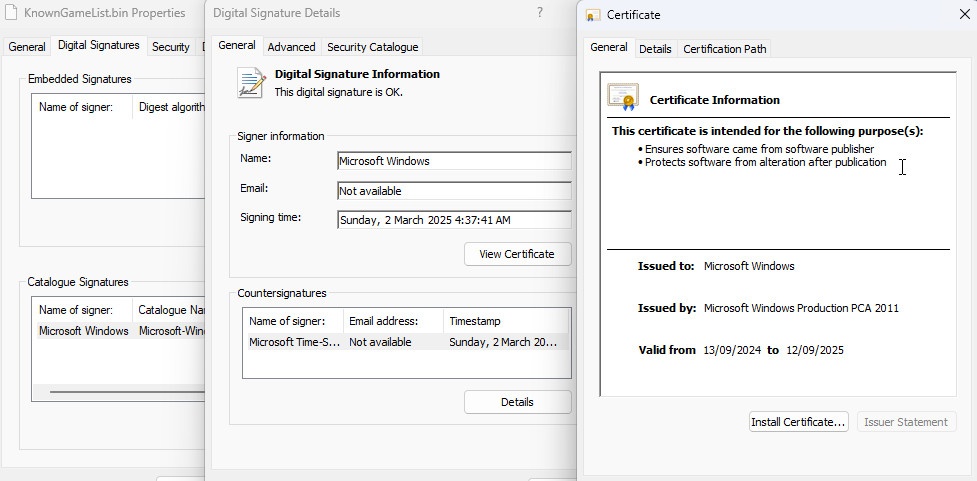This screenshot has height=481, width=977.
Task: Click the expiry date 12/09/2025
Action: [815, 350]
